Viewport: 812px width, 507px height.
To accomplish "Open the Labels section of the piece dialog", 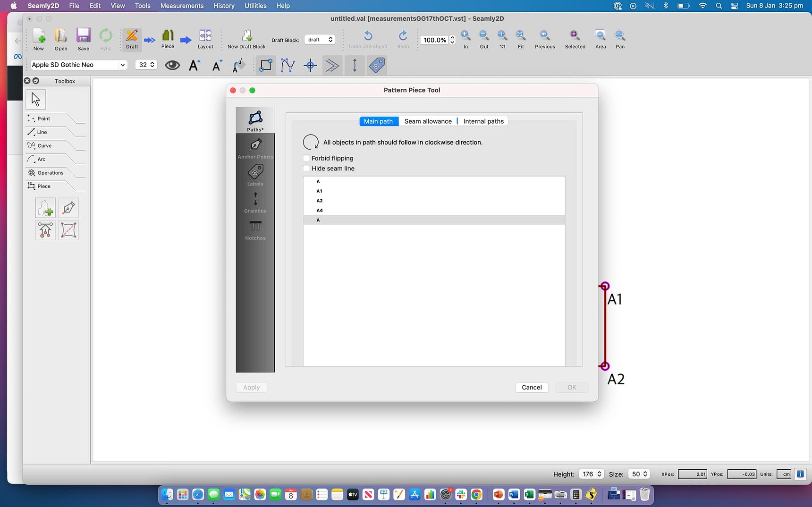I will (x=255, y=175).
